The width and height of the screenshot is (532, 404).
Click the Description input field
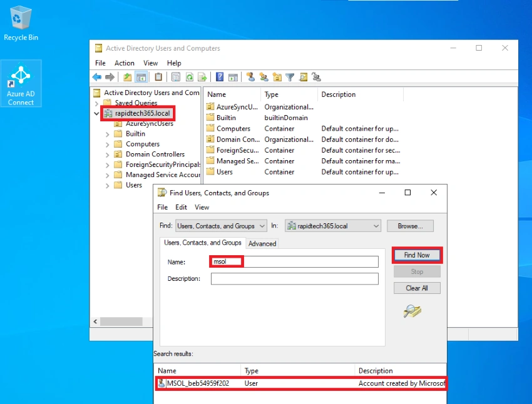click(x=295, y=278)
